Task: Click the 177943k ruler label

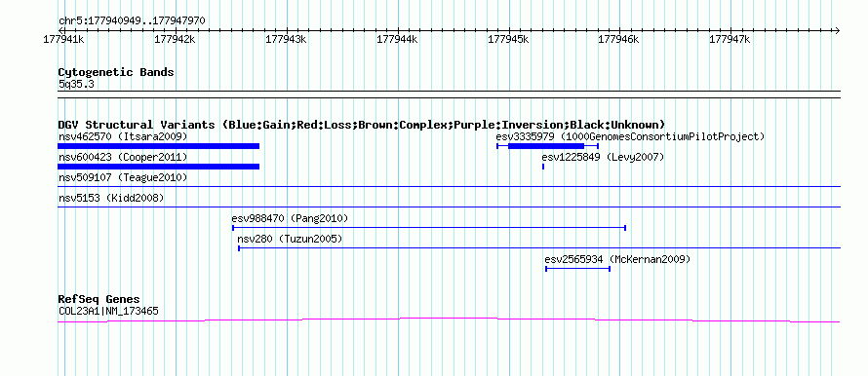Action: [x=286, y=39]
